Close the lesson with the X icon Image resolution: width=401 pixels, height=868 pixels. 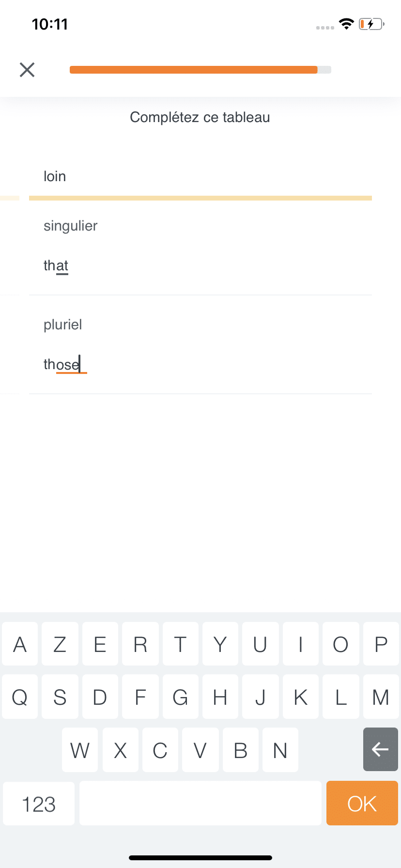pos(27,70)
